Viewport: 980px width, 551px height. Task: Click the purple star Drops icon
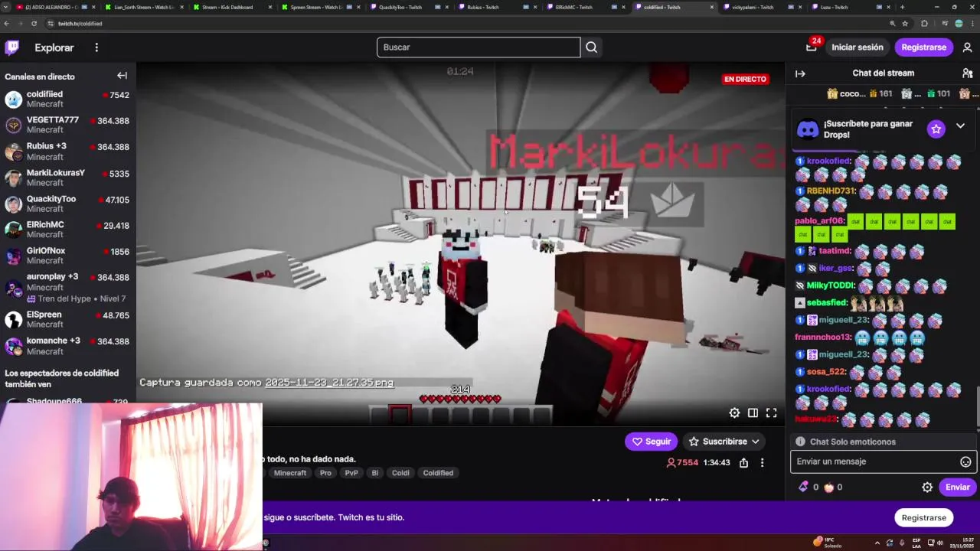click(936, 129)
